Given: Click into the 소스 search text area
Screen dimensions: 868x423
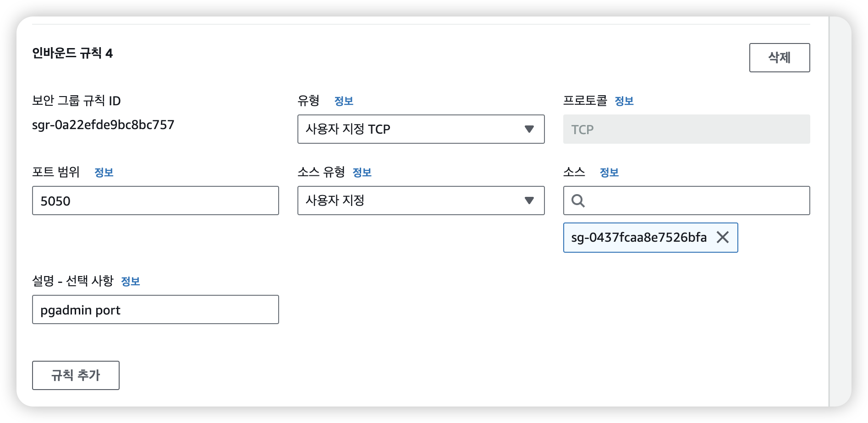Looking at the screenshot, I should (x=697, y=201).
